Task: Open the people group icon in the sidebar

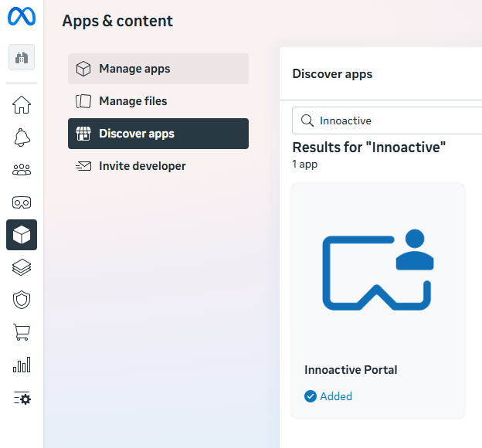Action: click(22, 170)
